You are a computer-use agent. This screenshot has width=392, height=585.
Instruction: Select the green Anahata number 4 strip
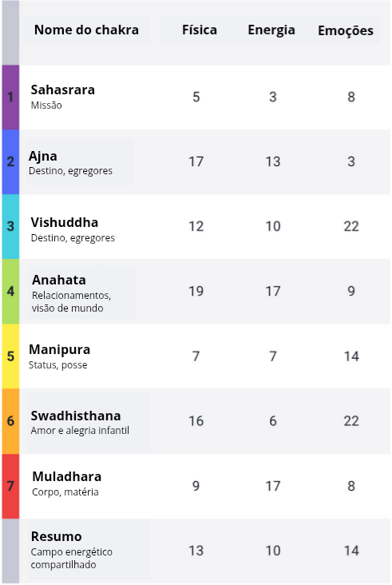click(x=10, y=292)
